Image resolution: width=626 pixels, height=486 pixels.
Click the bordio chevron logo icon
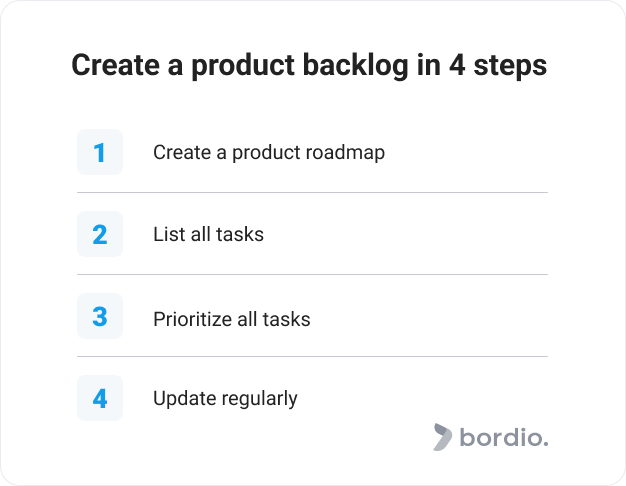click(x=443, y=437)
